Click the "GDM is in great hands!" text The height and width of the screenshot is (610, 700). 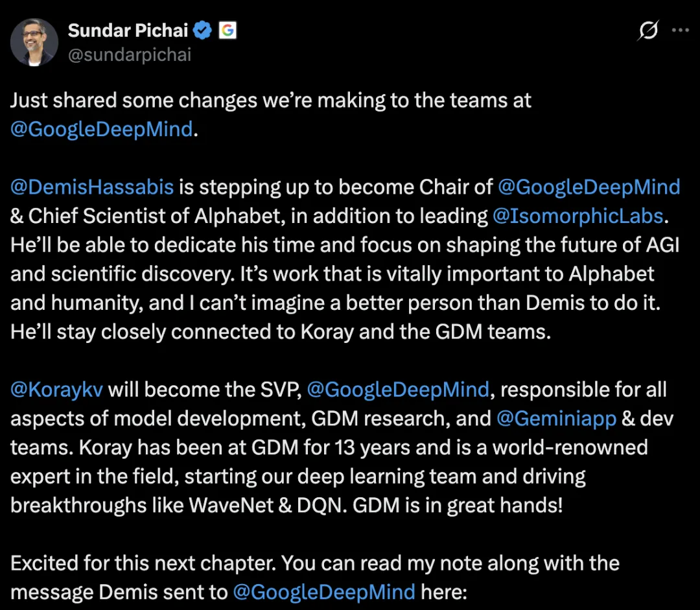[458, 506]
